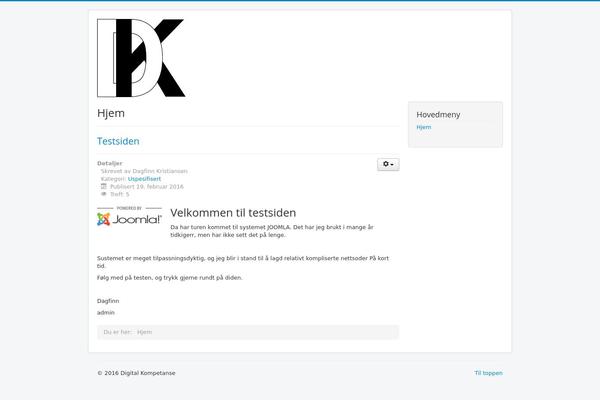Click the Powered by Joomla logo
Screen dimensions: 600x400
129,216
